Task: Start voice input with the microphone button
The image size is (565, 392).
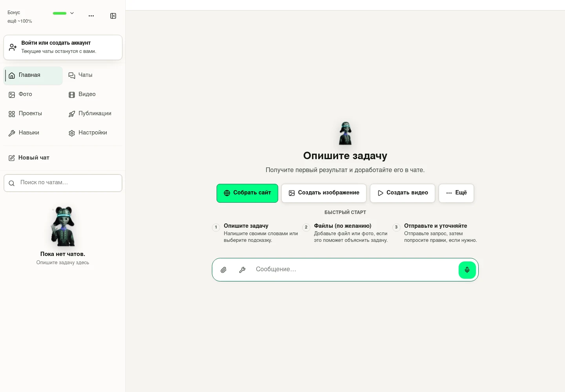Action: (x=467, y=270)
